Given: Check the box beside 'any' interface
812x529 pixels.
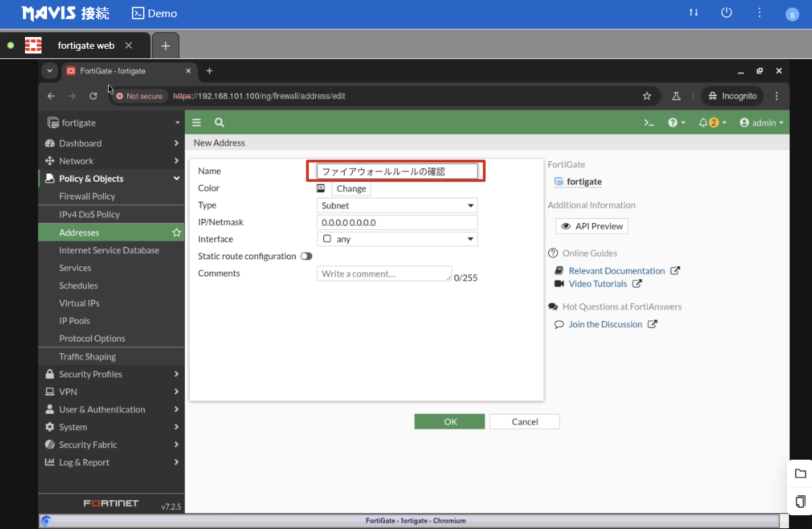Looking at the screenshot, I should (x=327, y=239).
